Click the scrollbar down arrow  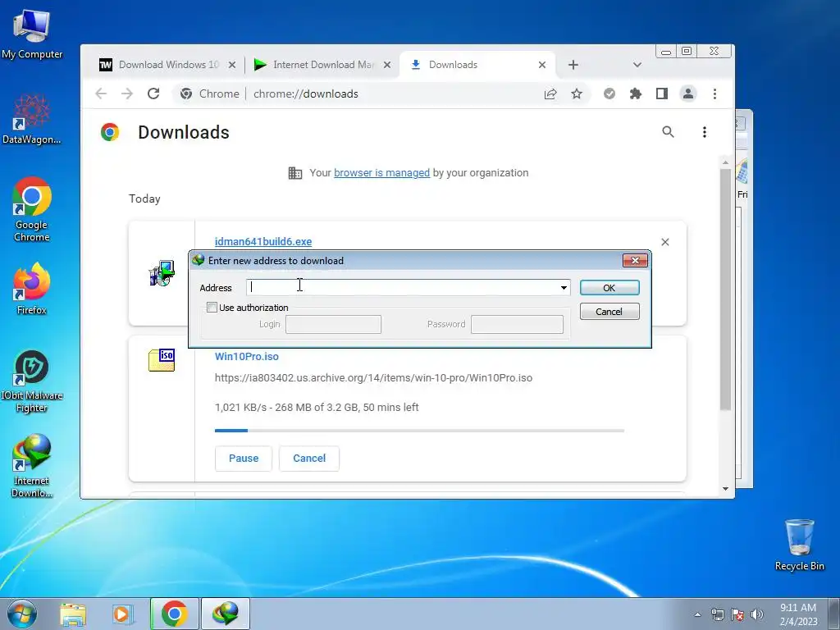click(725, 489)
